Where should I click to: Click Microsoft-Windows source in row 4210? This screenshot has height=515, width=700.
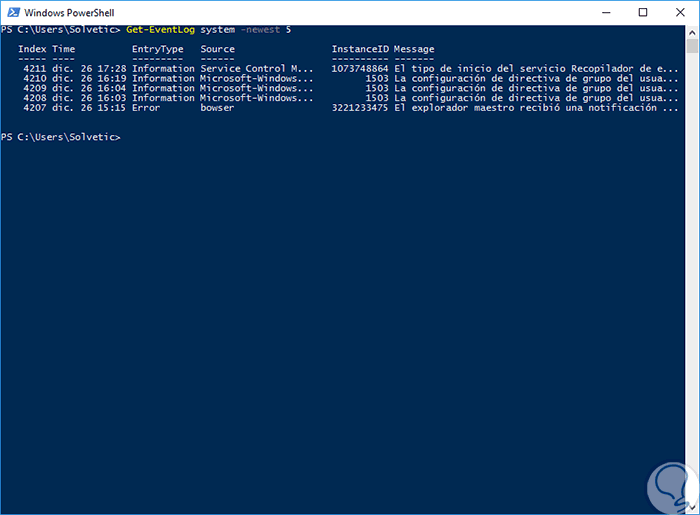coord(257,79)
